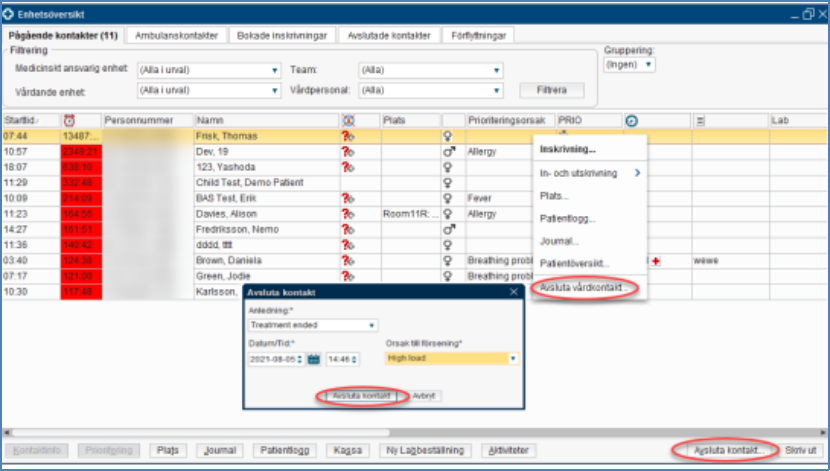Click the question mark column header icon

pyautogui.click(x=347, y=120)
